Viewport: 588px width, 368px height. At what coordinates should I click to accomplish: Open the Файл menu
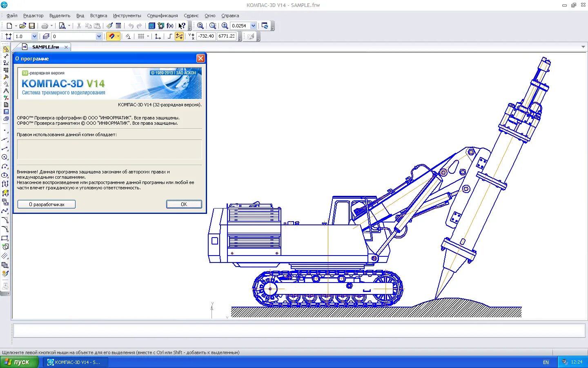coord(12,16)
